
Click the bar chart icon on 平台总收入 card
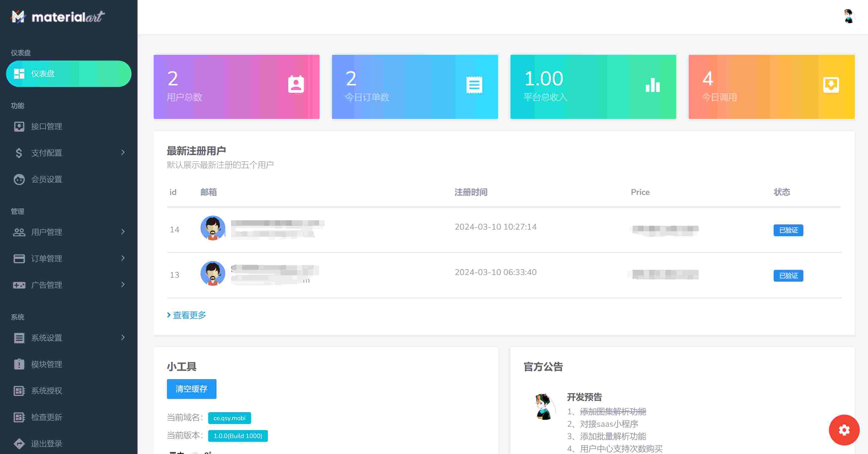(x=652, y=85)
